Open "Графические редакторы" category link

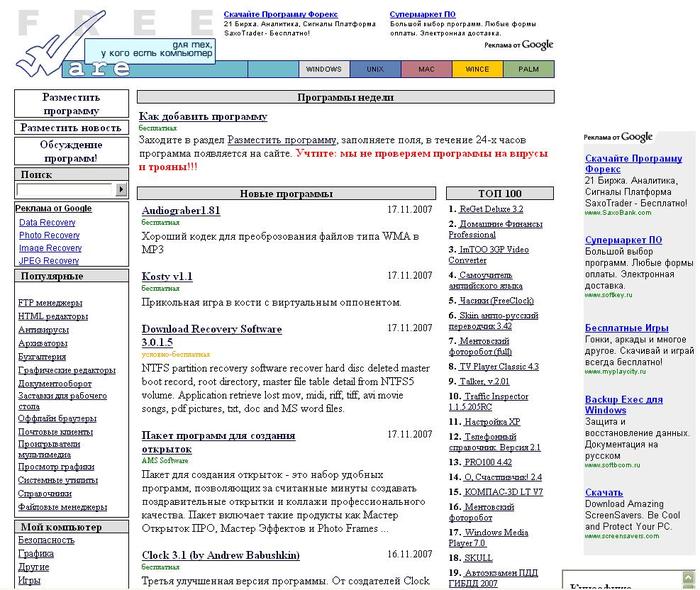tap(67, 370)
